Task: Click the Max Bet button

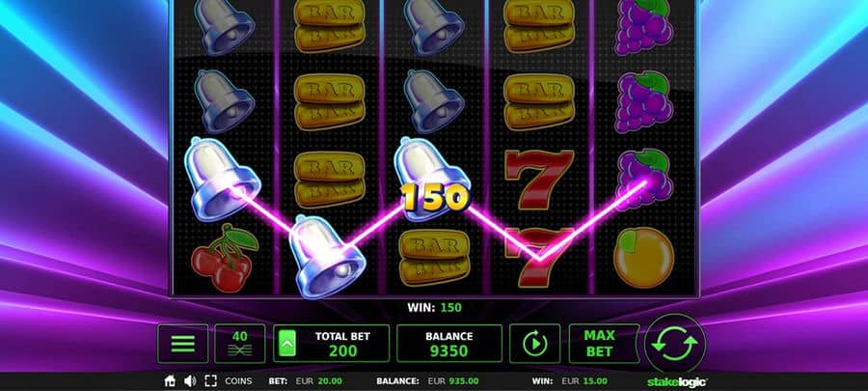Action: tap(600, 344)
